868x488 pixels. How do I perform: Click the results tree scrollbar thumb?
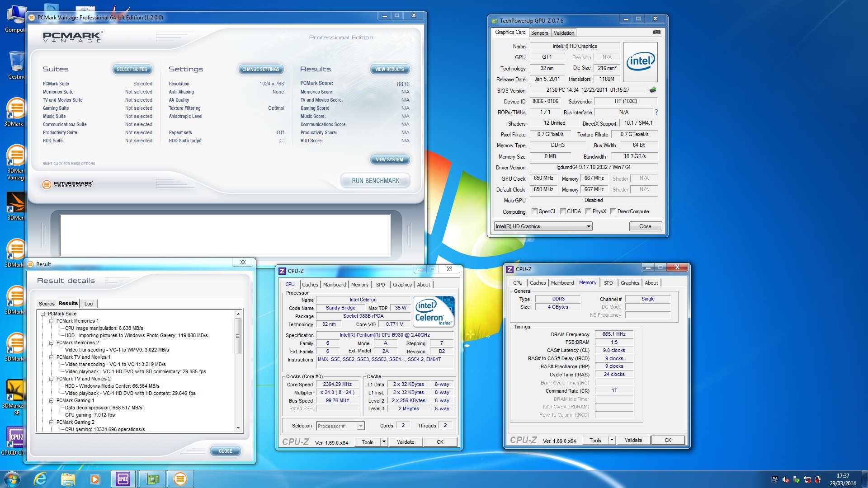(x=238, y=336)
